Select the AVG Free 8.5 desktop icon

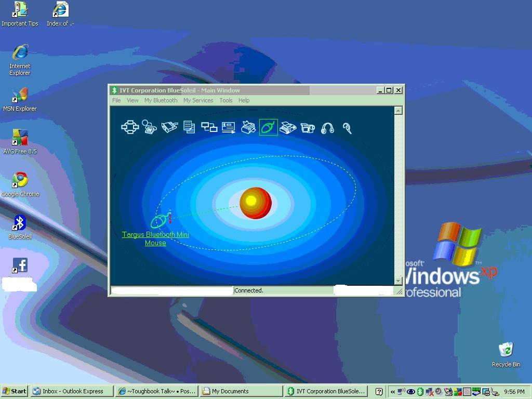(x=20, y=142)
